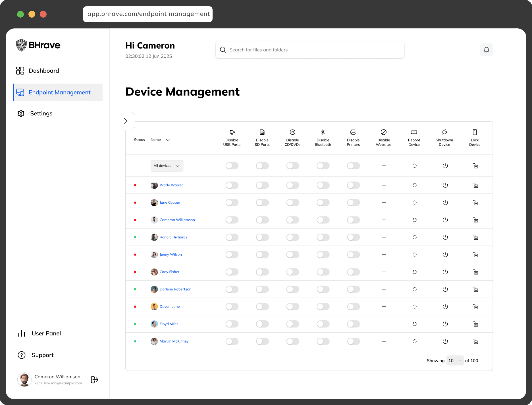Open the Wade Warren user link
The width and height of the screenshot is (532, 405).
[172, 185]
